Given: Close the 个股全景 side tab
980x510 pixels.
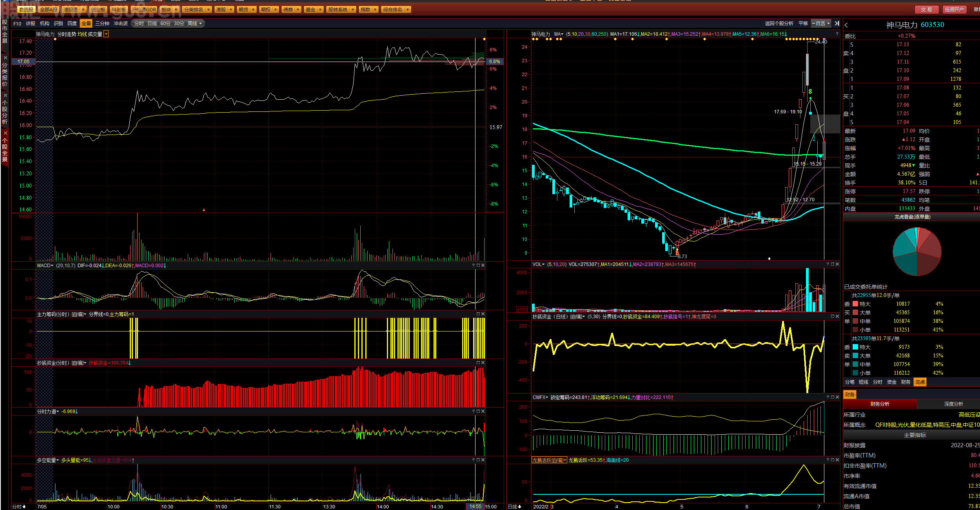Looking at the screenshot, I should click(5, 133).
